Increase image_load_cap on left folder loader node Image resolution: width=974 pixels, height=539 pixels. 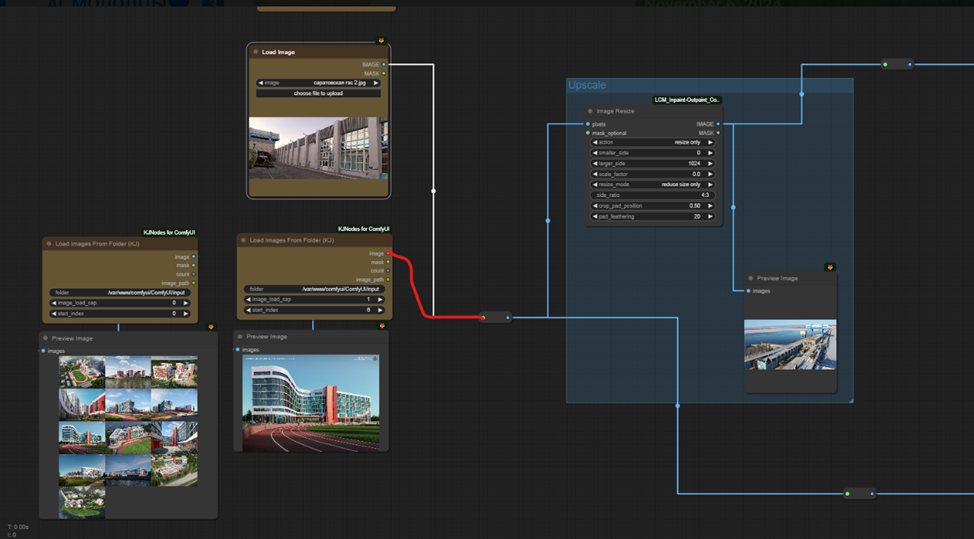186,303
